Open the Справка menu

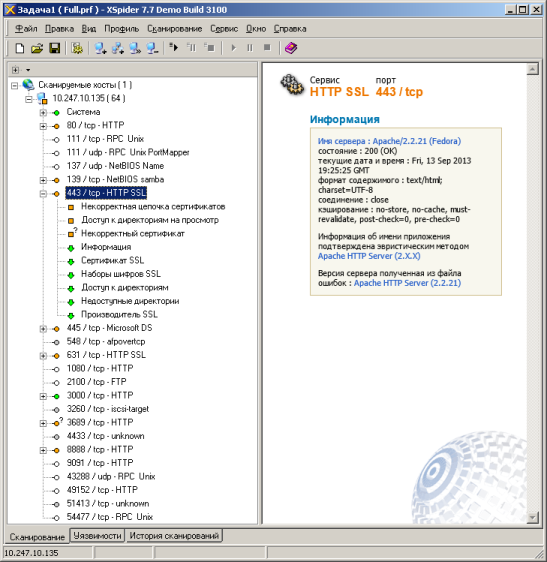click(290, 29)
